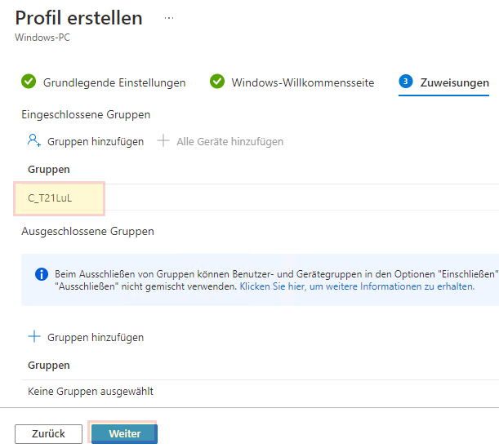Open the ellipsis menu beside Profil erstellen
This screenshot has height=448, width=499.
(x=169, y=18)
